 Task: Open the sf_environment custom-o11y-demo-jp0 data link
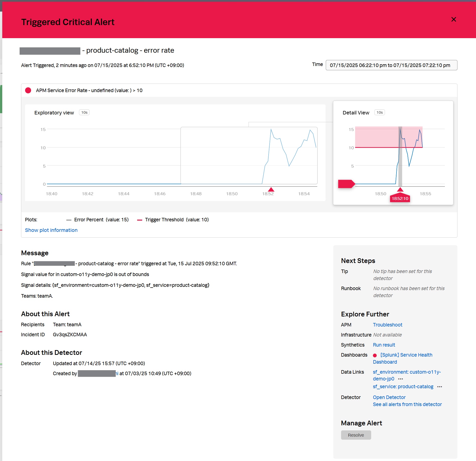407,375
